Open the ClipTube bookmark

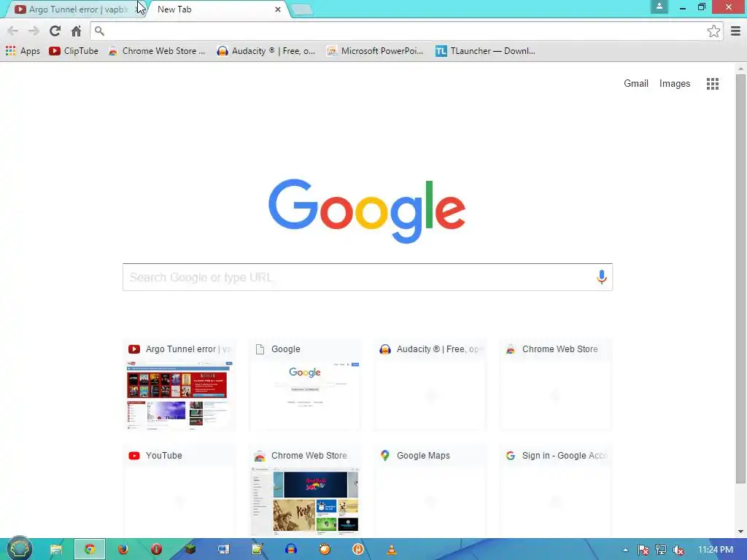click(x=74, y=51)
